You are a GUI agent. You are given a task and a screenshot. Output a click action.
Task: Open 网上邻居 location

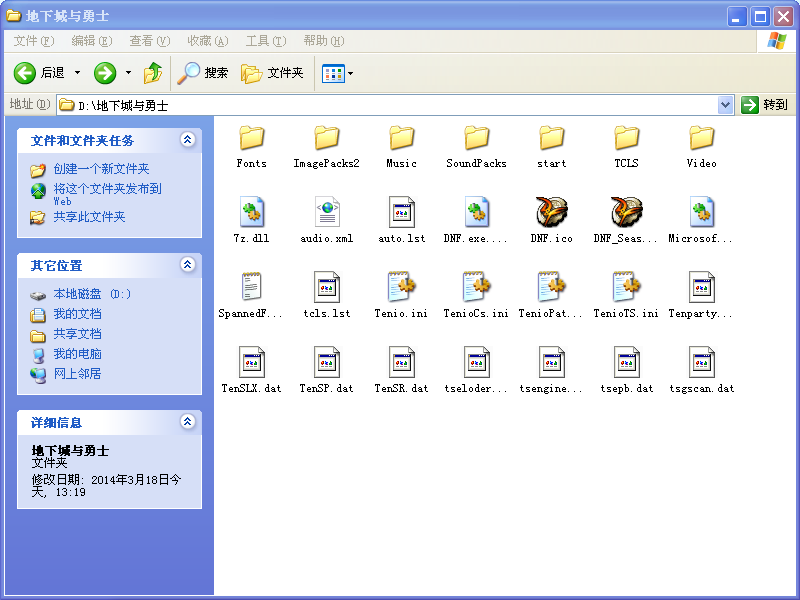coord(77,373)
